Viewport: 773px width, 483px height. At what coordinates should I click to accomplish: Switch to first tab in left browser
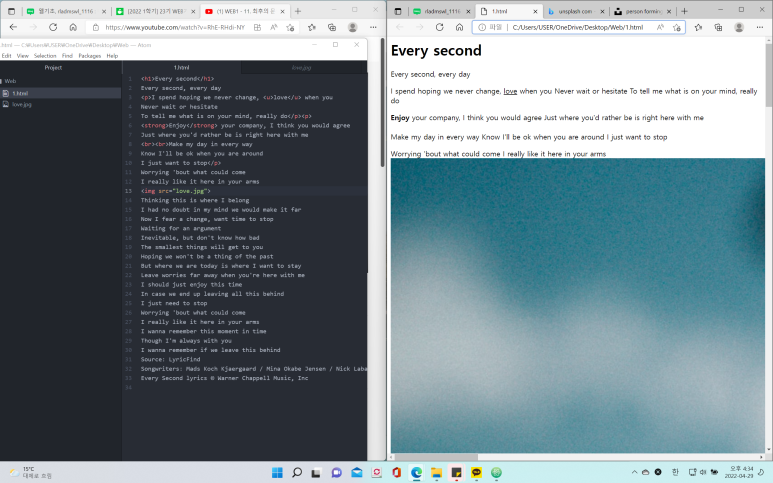coord(66,11)
